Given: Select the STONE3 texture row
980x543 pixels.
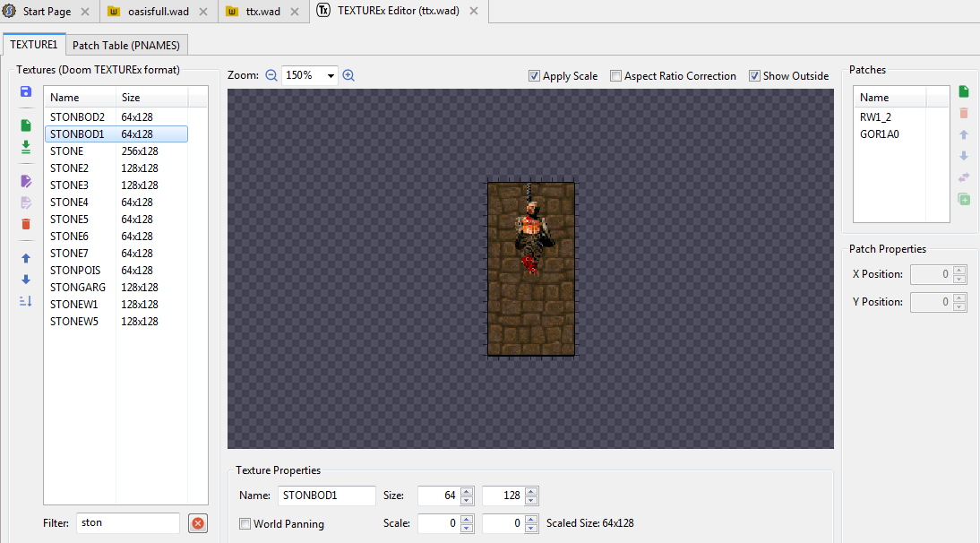Looking at the screenshot, I should tap(116, 185).
